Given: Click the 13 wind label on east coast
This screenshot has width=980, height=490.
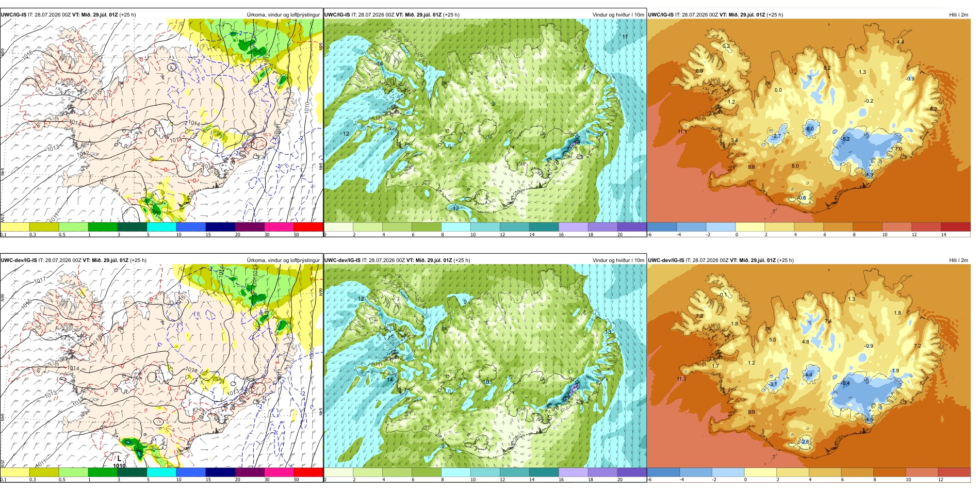Looking at the screenshot, I should pos(608,332).
